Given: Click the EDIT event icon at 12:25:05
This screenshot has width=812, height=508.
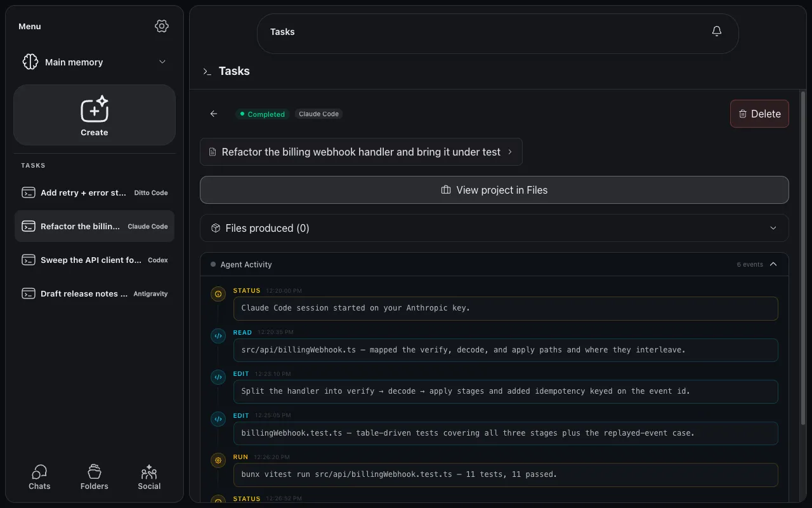Looking at the screenshot, I should pyautogui.click(x=218, y=419).
